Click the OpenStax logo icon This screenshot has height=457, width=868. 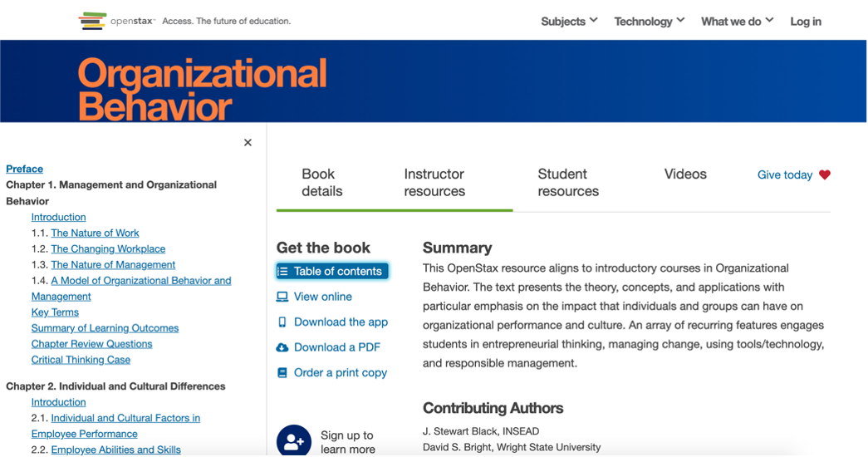92,21
